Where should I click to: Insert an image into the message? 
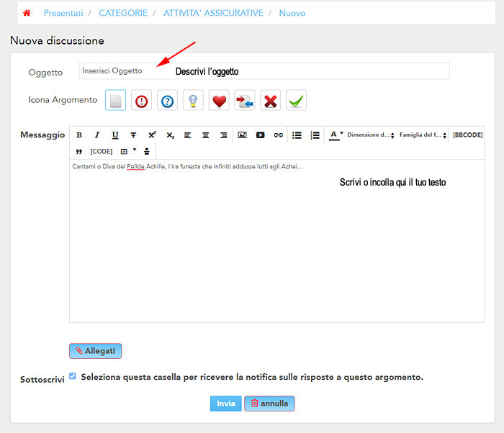242,135
